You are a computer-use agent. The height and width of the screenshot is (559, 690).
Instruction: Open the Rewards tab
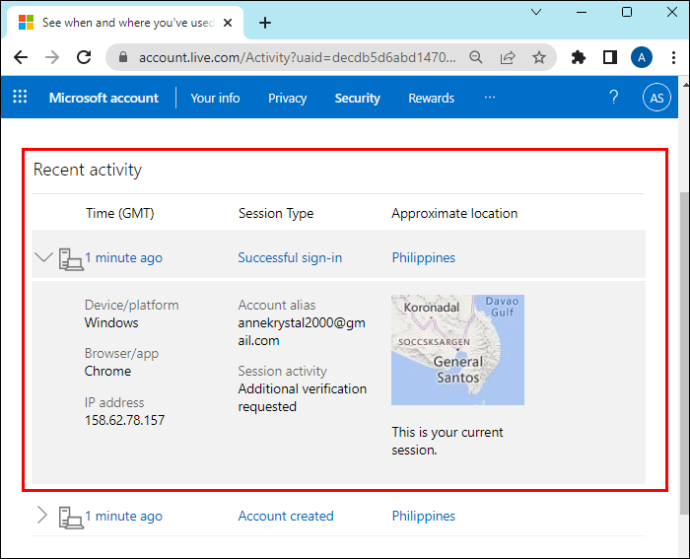(431, 98)
